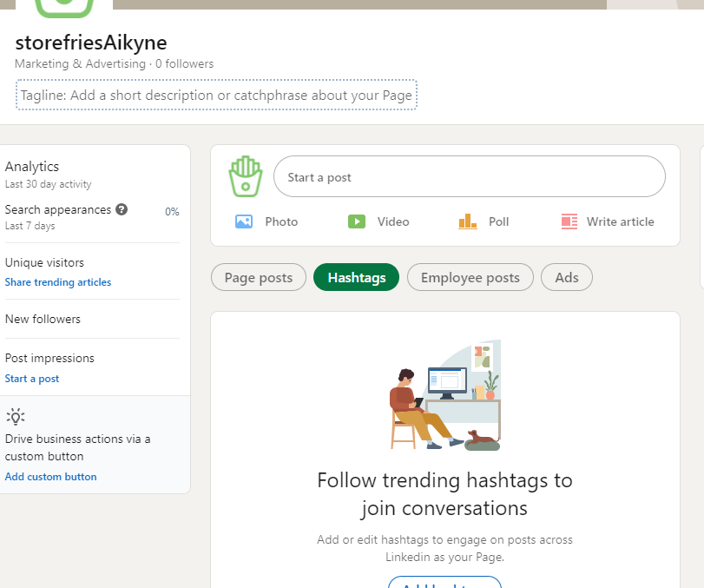The height and width of the screenshot is (588, 704).
Task: Click the Start a post link under Post impressions
Action: [32, 379]
